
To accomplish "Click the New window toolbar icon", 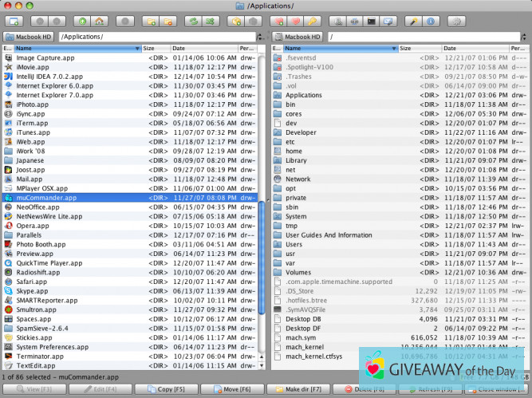I will pyautogui.click(x=15, y=20).
